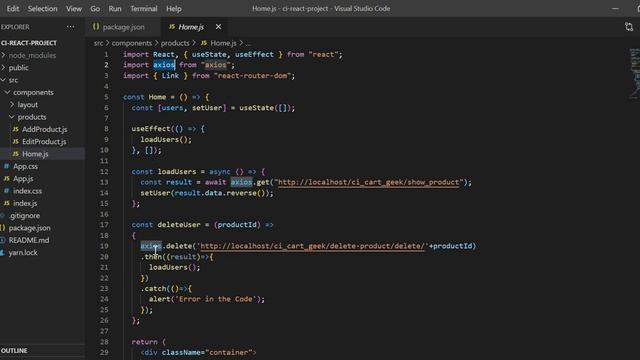Open the Run menu
Screen dimensions: 640x360
click(115, 9)
